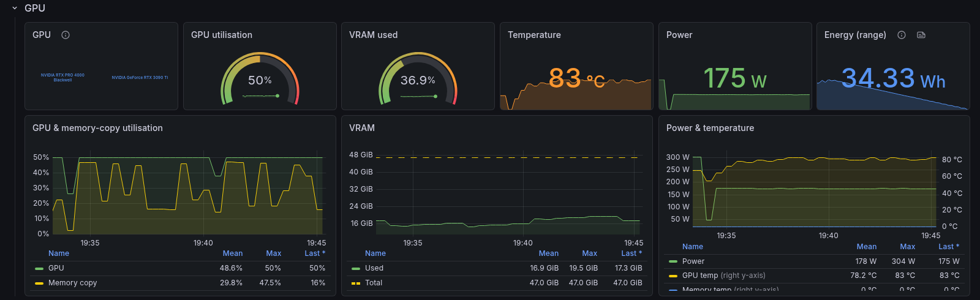Screen dimensions: 980x300
Task: Open the info icon beside Energy (range)
Action: (x=902, y=35)
